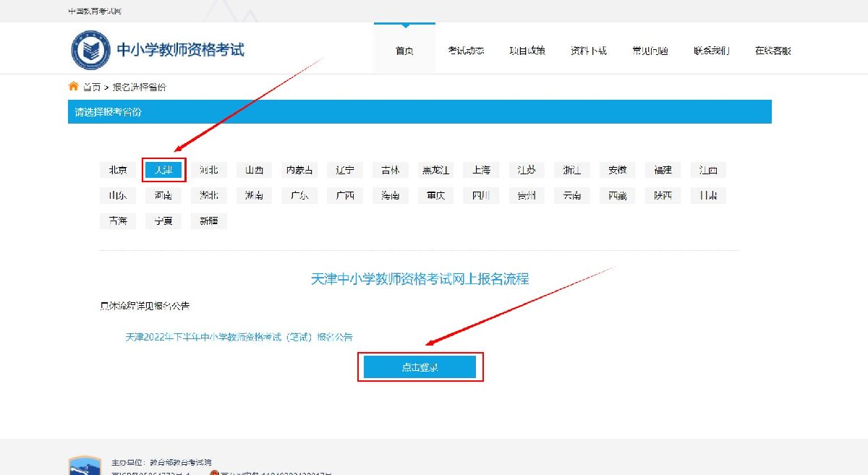Open the 常见问题 menu item
The height and width of the screenshot is (475, 868).
650,51
